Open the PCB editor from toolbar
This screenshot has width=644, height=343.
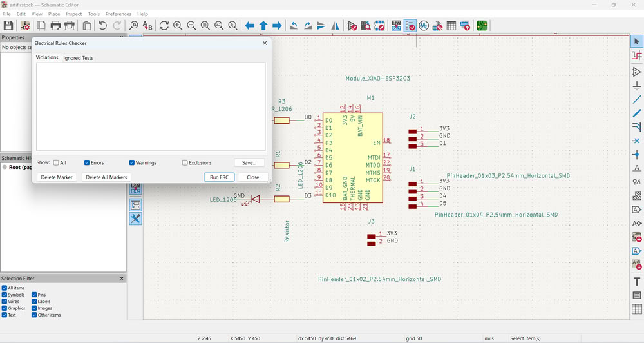[x=482, y=26]
